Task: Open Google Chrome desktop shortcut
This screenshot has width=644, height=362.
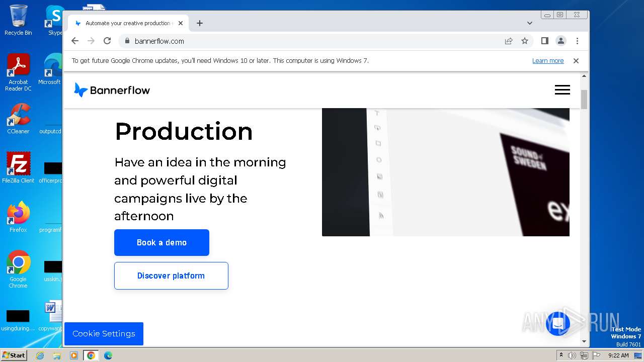Action: click(x=18, y=269)
